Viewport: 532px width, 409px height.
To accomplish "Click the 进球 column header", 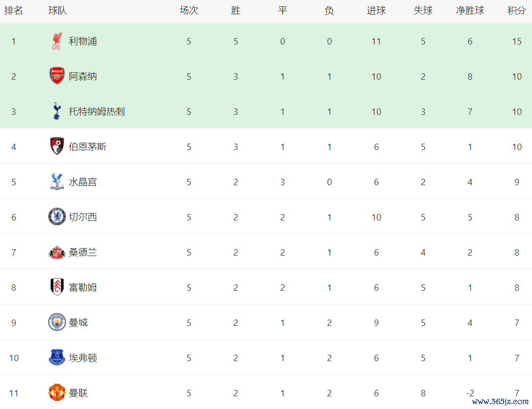I will pos(376,11).
